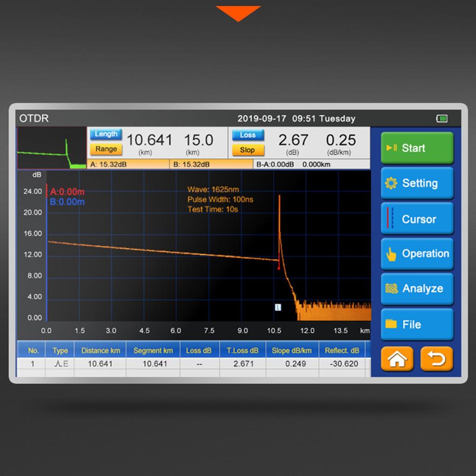Tap the Operation hand icon
Viewport: 476px width, 476px height.
click(391, 254)
